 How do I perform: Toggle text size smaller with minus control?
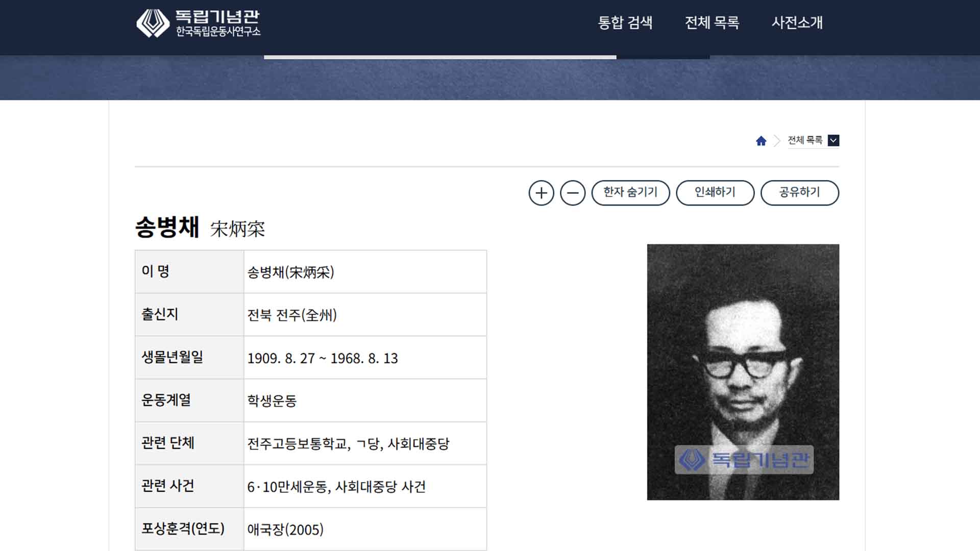572,193
